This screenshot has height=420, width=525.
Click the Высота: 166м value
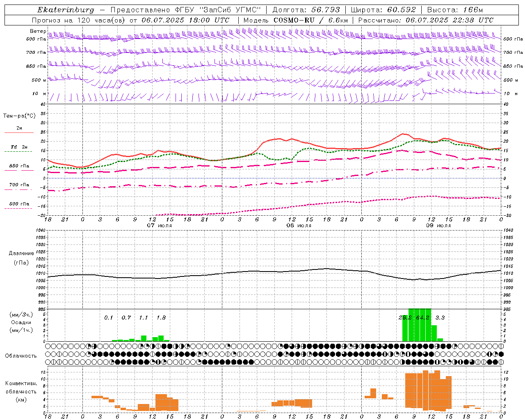click(455, 10)
